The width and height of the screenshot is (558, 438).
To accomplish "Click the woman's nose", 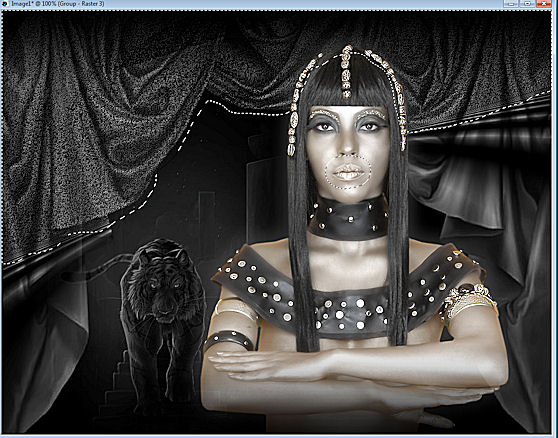I will [x=348, y=145].
